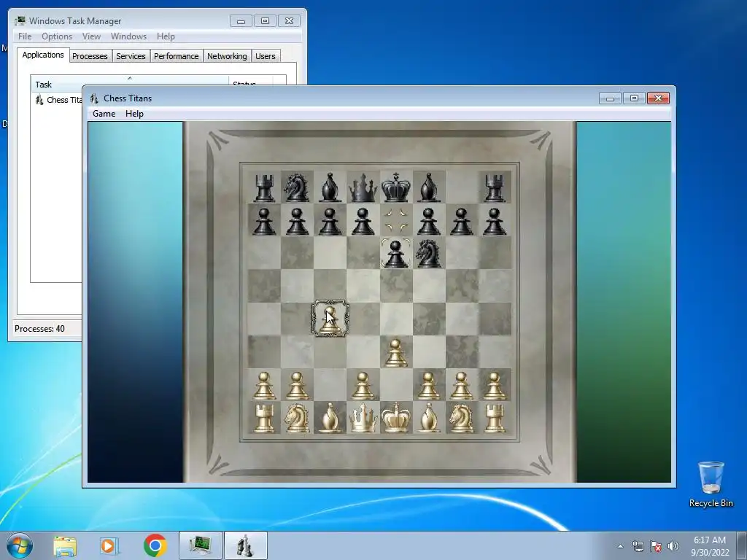Select the black bishop on c8
Screen dimensions: 747x560
point(330,187)
